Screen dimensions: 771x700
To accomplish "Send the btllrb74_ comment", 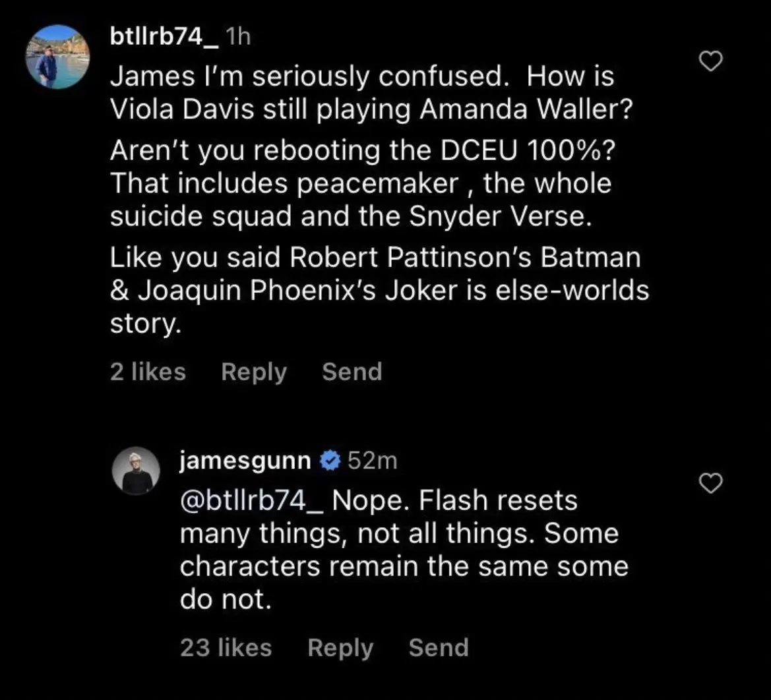I will (x=352, y=372).
